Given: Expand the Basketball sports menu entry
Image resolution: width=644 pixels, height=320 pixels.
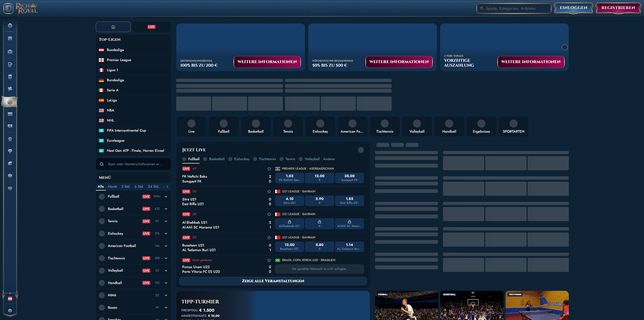Looking at the screenshot, I should point(166,209).
